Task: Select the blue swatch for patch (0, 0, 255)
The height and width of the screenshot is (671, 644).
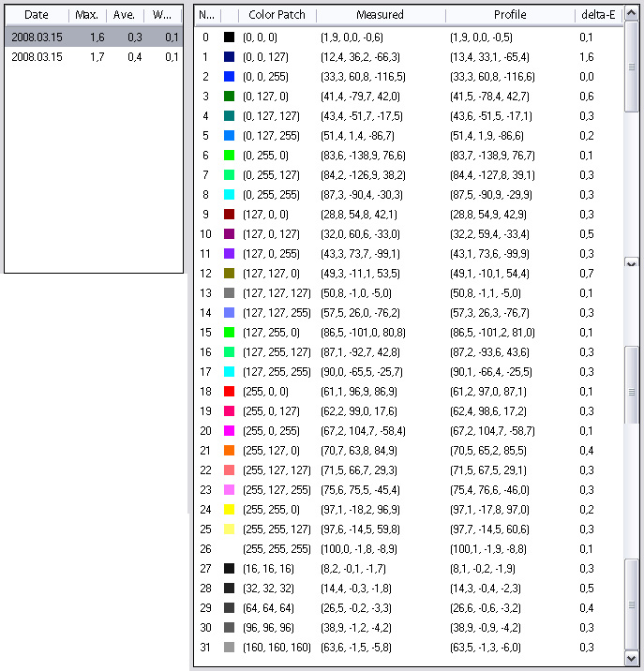Action: click(229, 76)
